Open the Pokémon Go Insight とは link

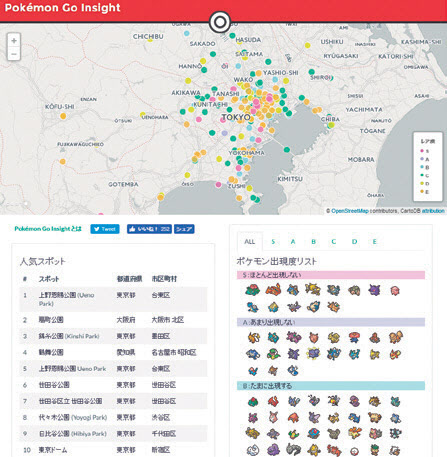click(48, 229)
